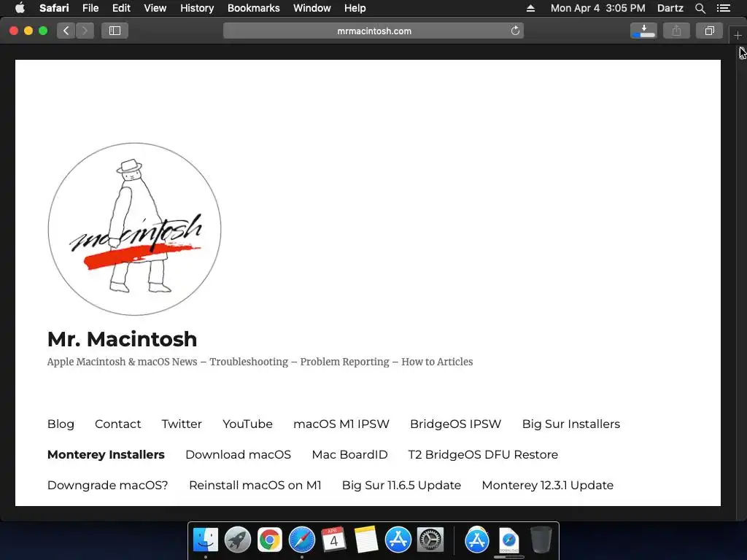Open the Download macOS link

239,454
